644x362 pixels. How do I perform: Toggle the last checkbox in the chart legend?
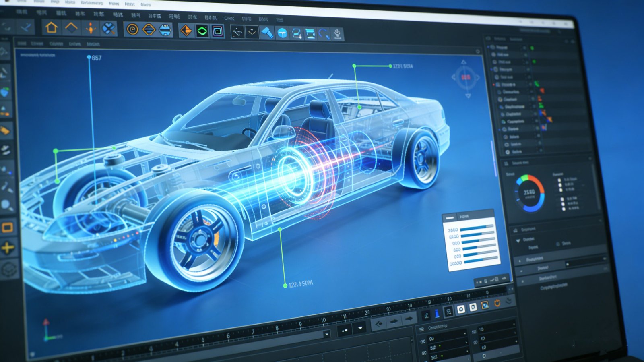click(563, 209)
